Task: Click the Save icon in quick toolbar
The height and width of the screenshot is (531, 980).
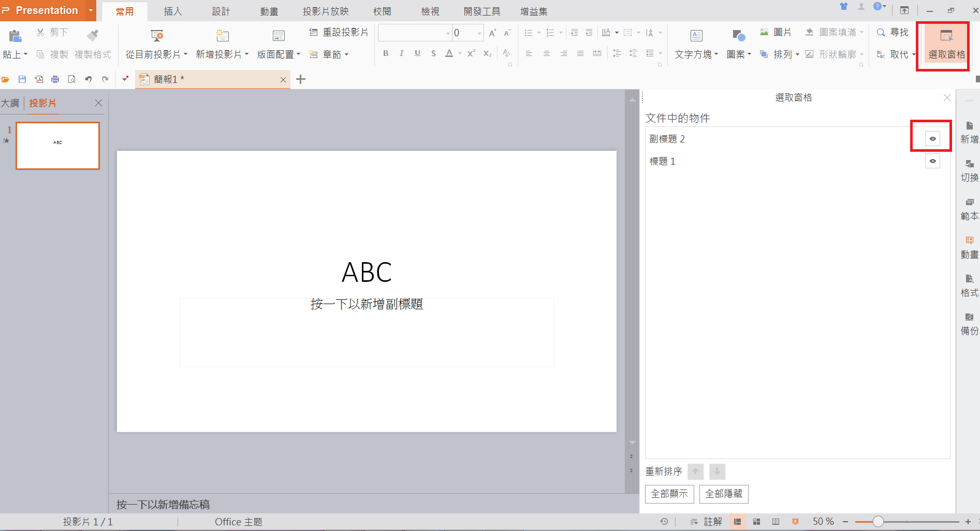Action: (x=22, y=79)
